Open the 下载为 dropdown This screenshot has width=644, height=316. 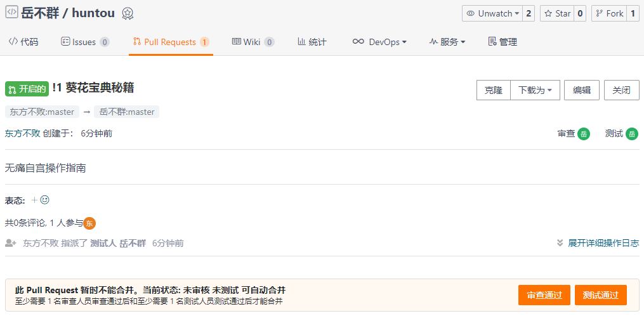(x=535, y=90)
